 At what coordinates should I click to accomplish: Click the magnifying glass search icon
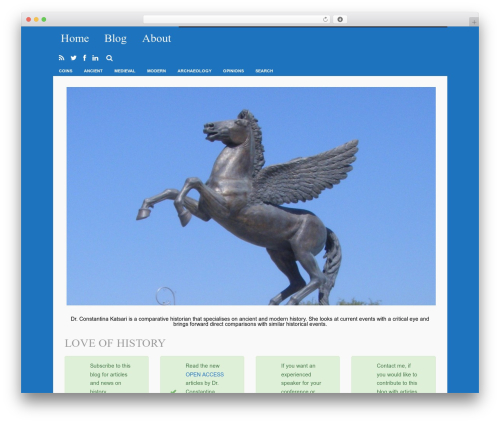tap(109, 58)
